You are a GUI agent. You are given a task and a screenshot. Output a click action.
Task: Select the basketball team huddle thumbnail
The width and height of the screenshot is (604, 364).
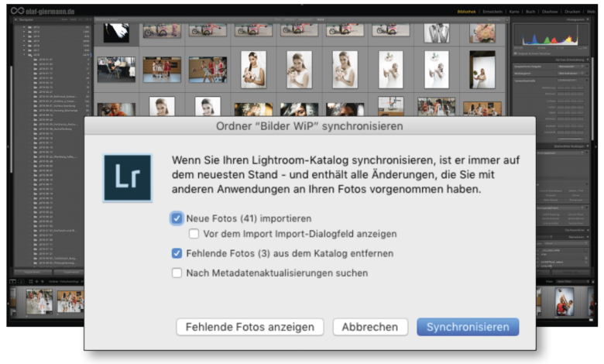[162, 70]
